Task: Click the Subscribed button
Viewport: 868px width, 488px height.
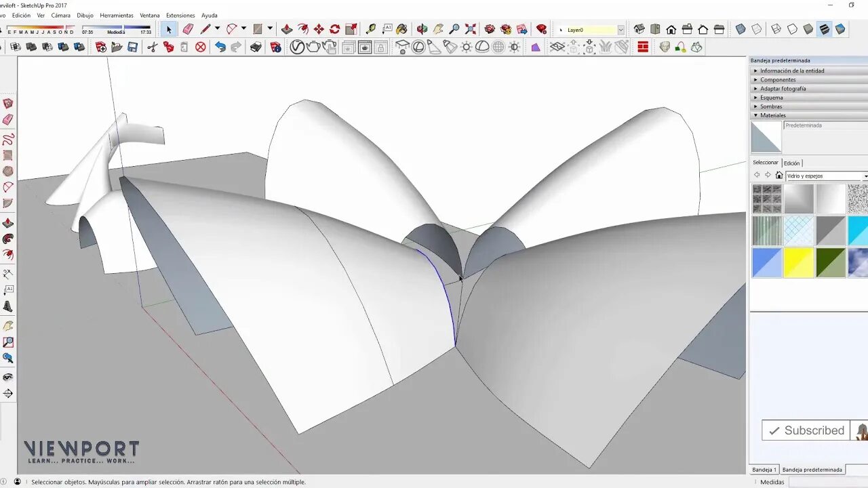Action: 806,430
